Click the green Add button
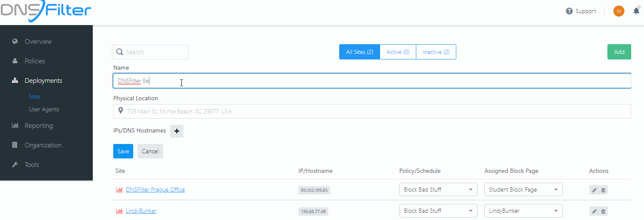 point(619,52)
